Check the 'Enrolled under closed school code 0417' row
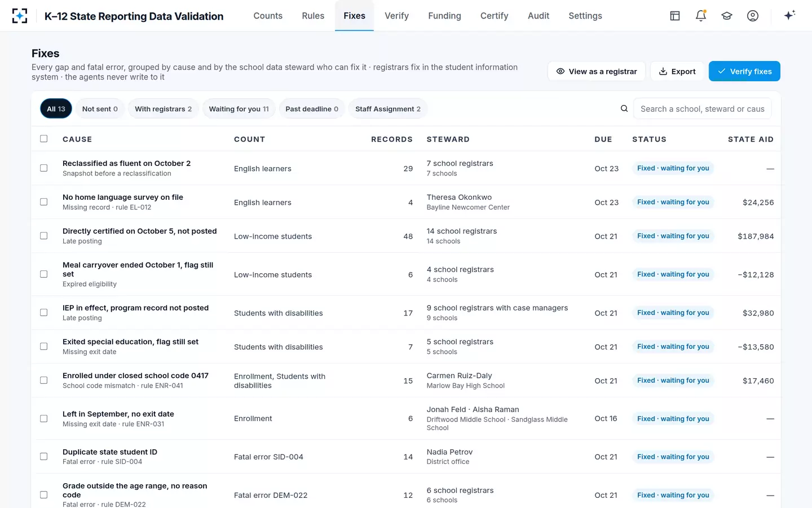This screenshot has width=812, height=508. [44, 380]
